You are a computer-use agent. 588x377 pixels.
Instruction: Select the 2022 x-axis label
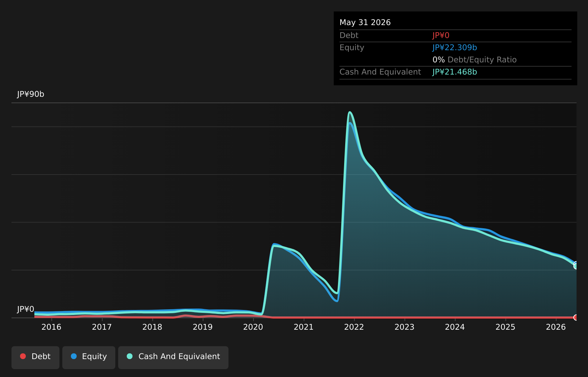[x=354, y=327]
